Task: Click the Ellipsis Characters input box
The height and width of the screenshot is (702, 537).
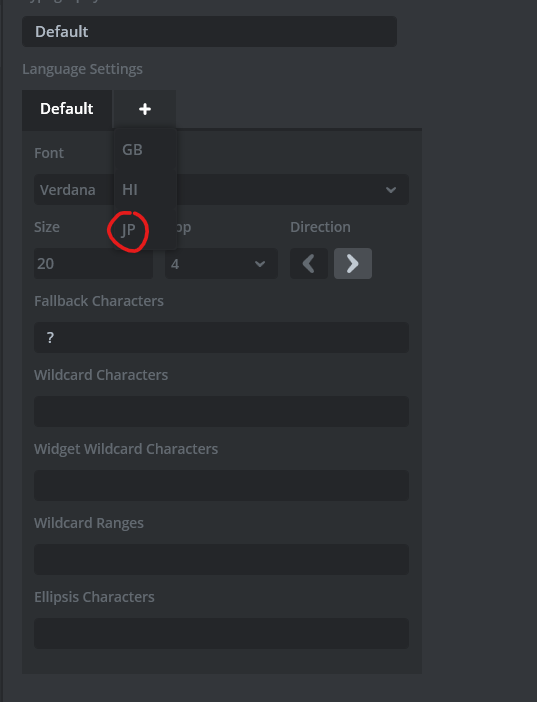Action: tap(221, 634)
